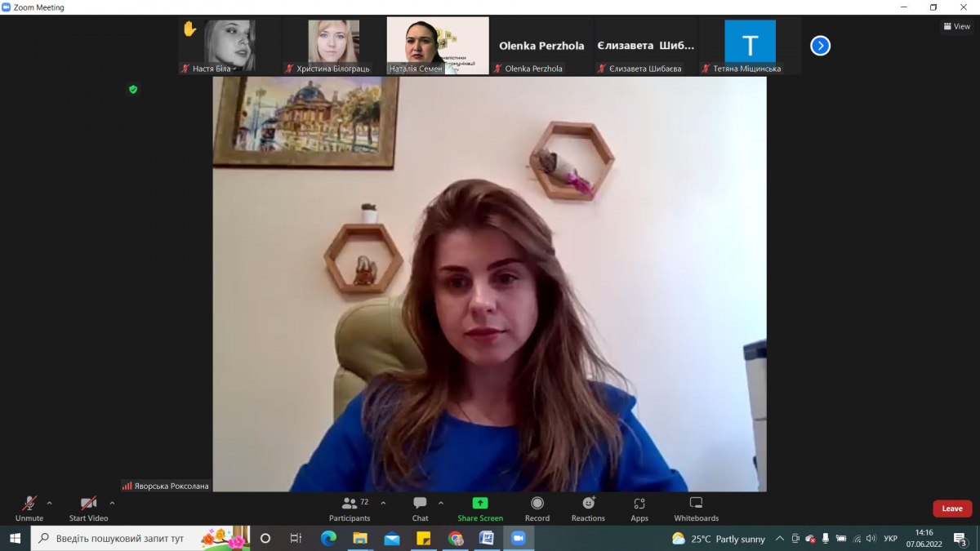
Task: Open the Chat panel
Action: tap(420, 508)
